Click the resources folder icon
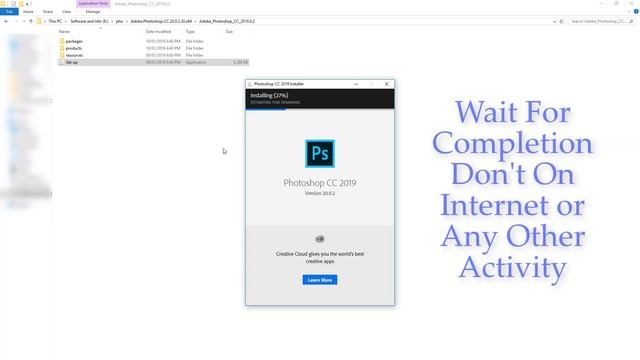The height and width of the screenshot is (360, 640). point(62,55)
